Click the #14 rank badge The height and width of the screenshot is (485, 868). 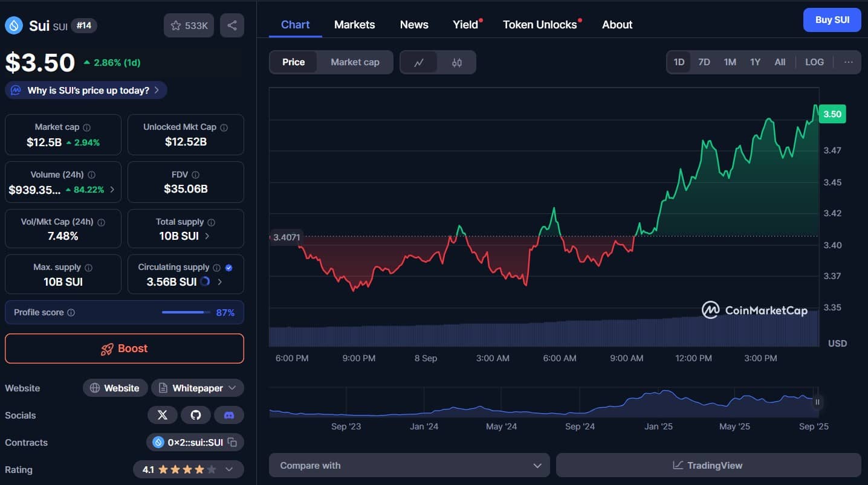click(x=84, y=25)
